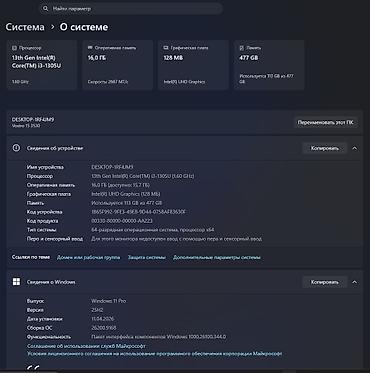370x373 pixels.
Task: Click 'Переименовать этот ПК' button
Action: [x=326, y=122]
